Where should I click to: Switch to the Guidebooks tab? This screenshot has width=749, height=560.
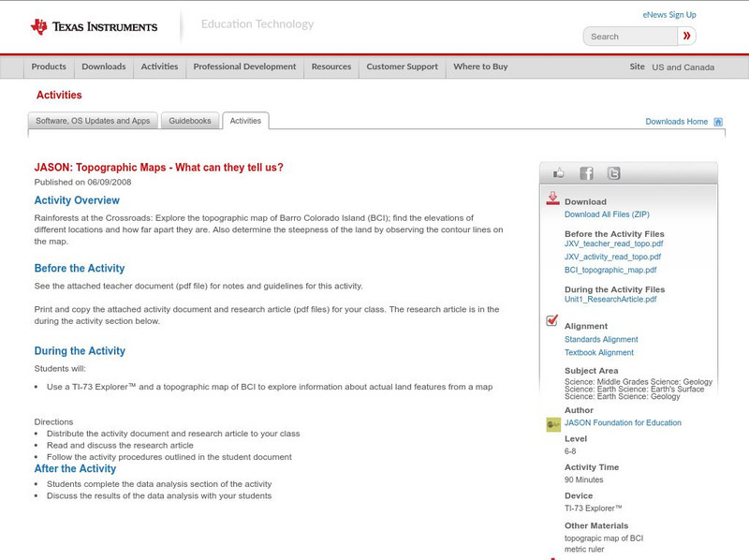click(190, 121)
